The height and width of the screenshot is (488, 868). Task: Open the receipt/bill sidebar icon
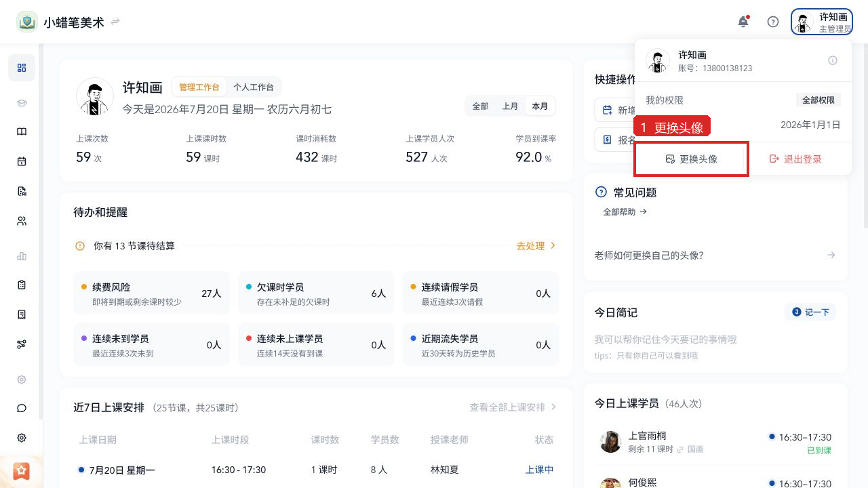[22, 314]
